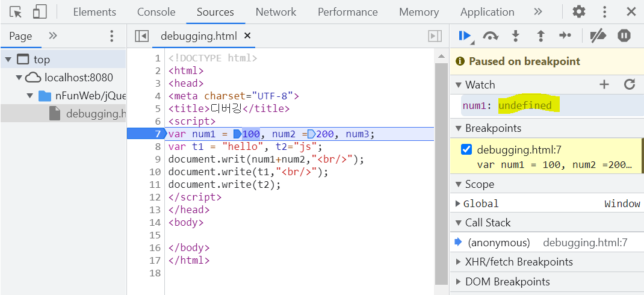The image size is (644, 295).
Task: Click inline breakpoint marker before 200
Action: (x=312, y=134)
